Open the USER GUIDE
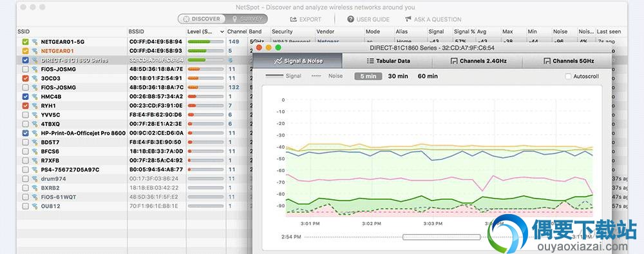This screenshot has width=644, height=254. pos(368,19)
